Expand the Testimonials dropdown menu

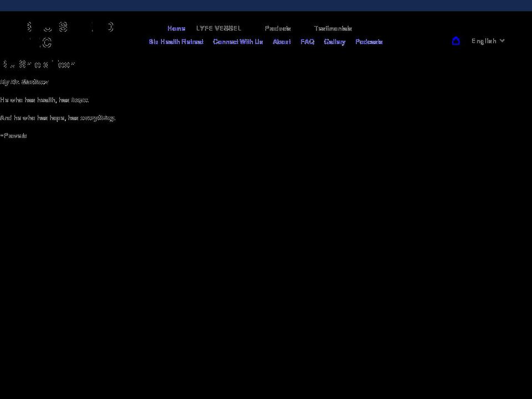tap(332, 28)
